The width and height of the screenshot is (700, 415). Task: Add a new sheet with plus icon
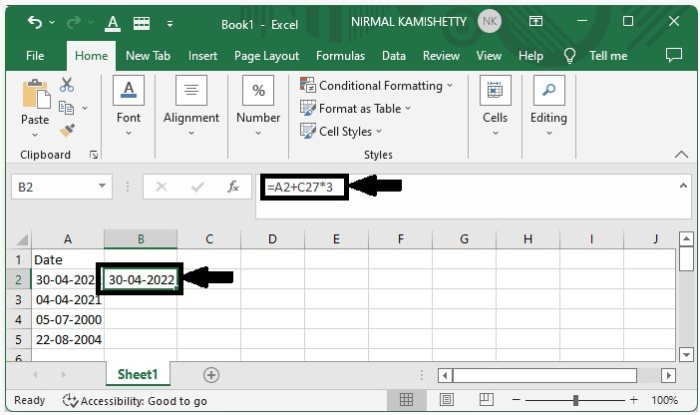point(211,374)
